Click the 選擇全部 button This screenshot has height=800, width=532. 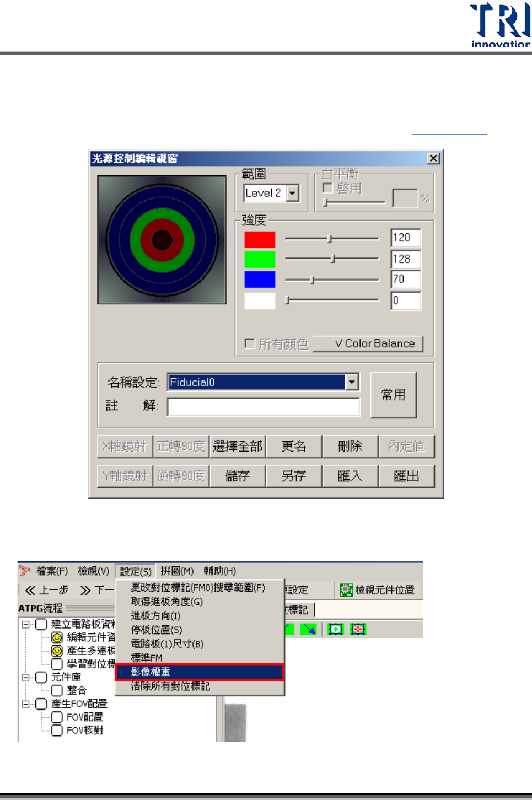pyautogui.click(x=238, y=446)
